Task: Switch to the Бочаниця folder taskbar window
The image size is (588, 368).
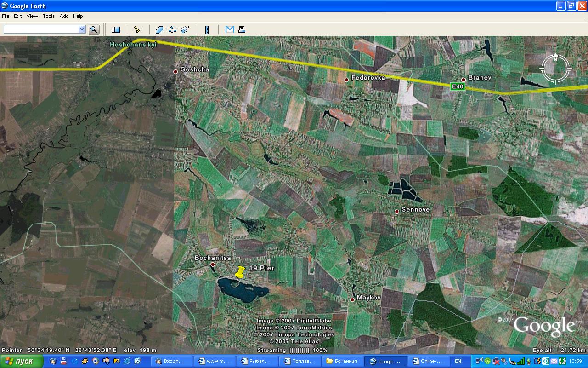Action: click(343, 361)
